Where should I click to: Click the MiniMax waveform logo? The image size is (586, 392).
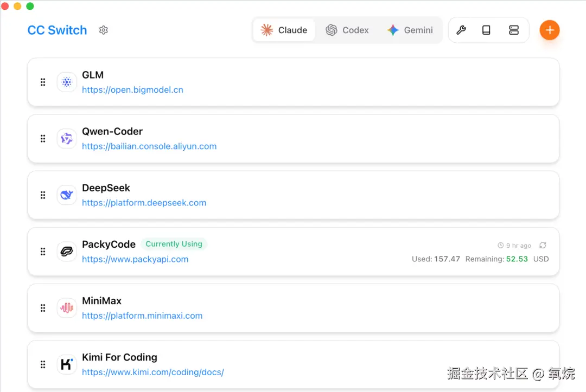(x=67, y=307)
